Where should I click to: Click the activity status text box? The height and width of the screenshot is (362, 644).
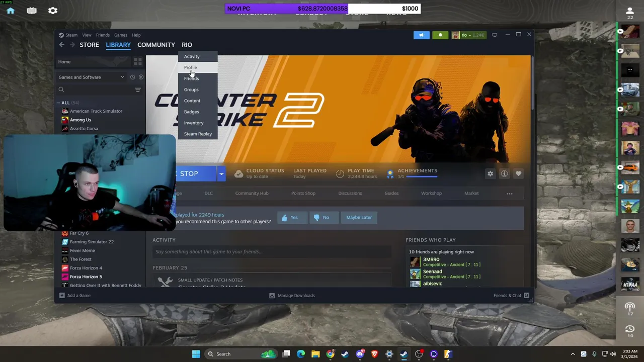point(272,251)
